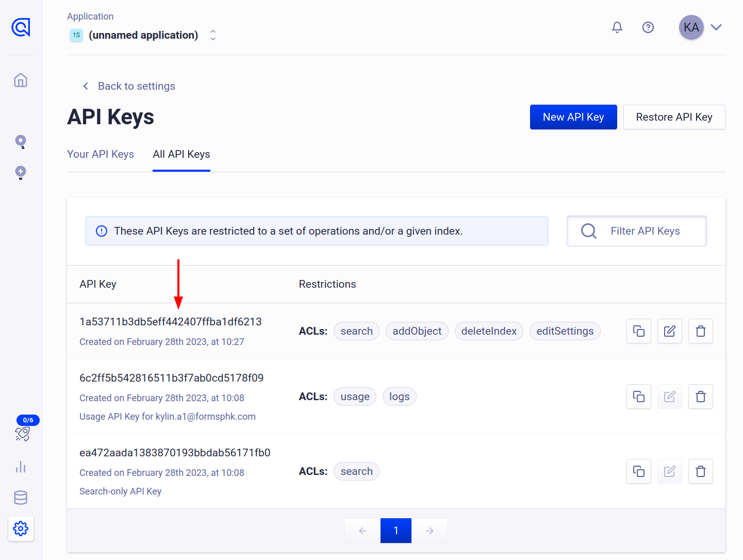Open the application switcher chevron

(212, 35)
